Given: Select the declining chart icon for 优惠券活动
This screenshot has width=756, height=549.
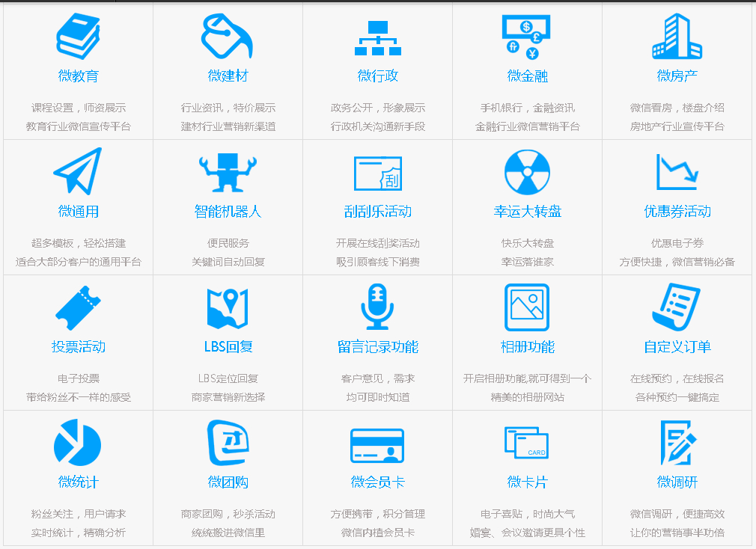Looking at the screenshot, I should click(x=677, y=172).
